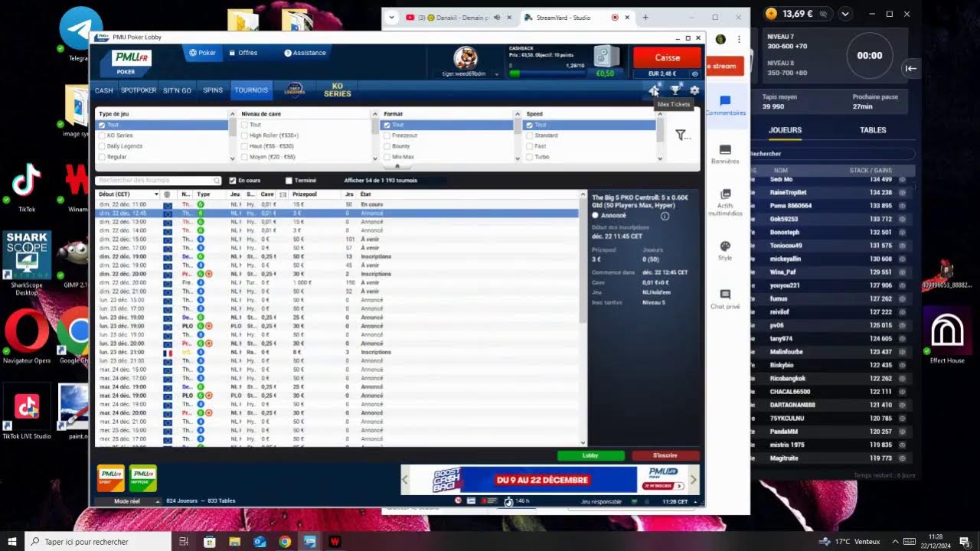Screen dimensions: 980x551
Task: Click the info icon beside Annoncé
Action: point(665,216)
